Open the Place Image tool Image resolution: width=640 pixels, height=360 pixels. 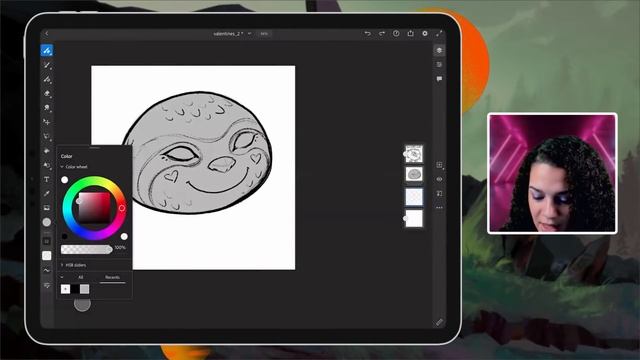[x=47, y=208]
